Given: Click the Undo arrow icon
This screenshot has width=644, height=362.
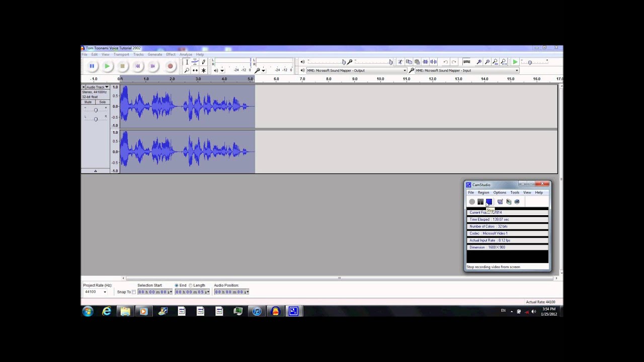Looking at the screenshot, I should click(446, 62).
